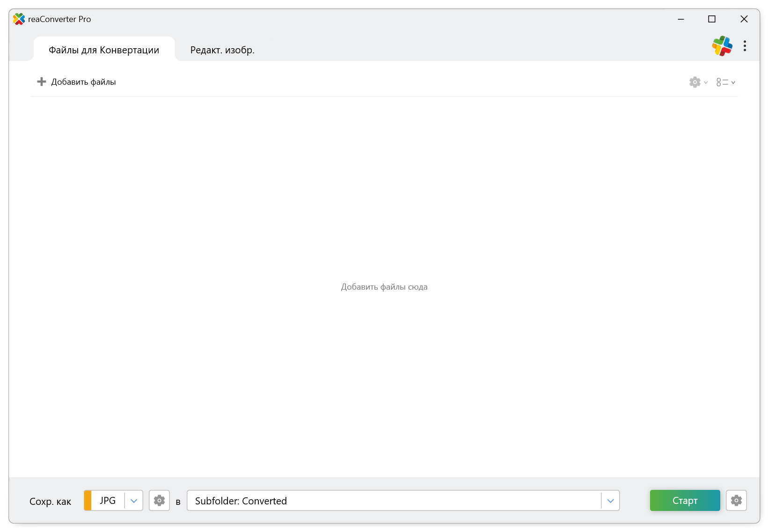Minimize the reaConverter Pro window
768x532 pixels.
tap(681, 19)
